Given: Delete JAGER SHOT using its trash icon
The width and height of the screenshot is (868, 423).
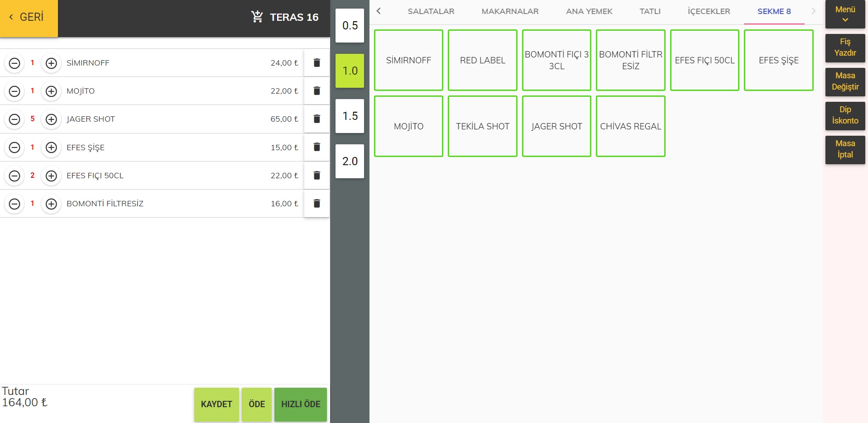Looking at the screenshot, I should [x=317, y=119].
